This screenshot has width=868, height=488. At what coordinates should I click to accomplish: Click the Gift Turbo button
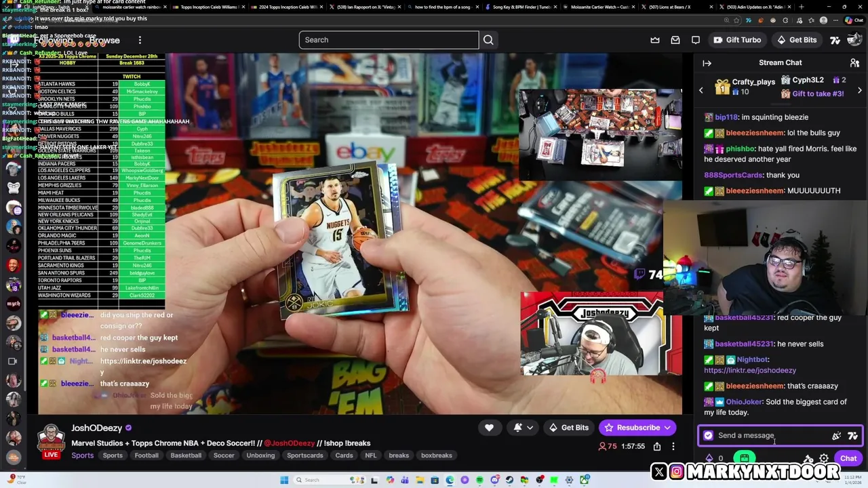[737, 40]
